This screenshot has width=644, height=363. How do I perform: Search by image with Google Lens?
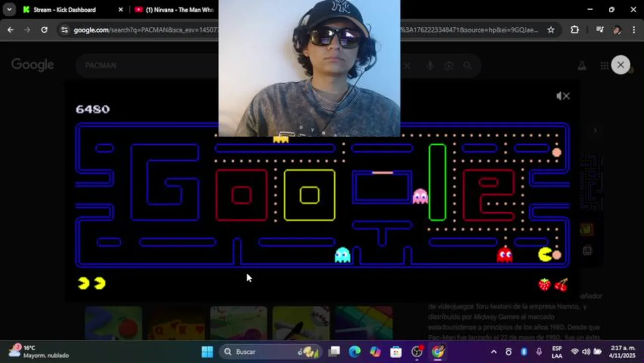pyautogui.click(x=448, y=66)
